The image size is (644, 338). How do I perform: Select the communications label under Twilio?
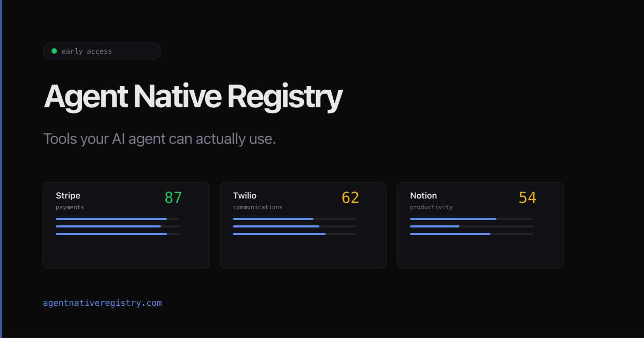tap(258, 207)
